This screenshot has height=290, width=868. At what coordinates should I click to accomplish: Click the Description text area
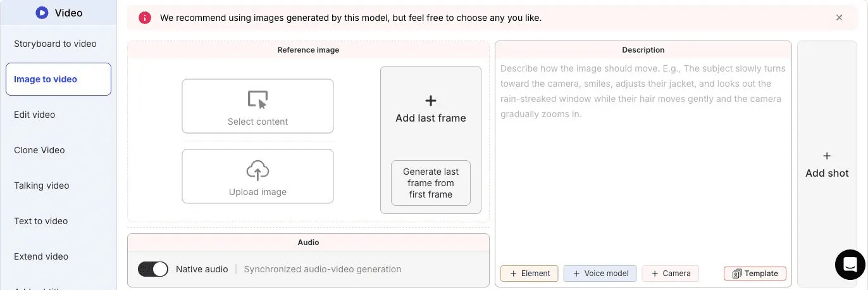click(643, 160)
